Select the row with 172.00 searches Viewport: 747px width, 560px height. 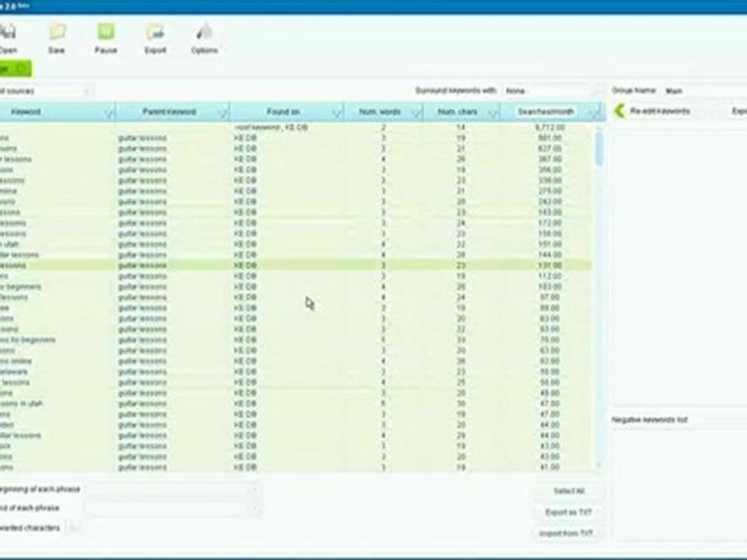point(296,223)
